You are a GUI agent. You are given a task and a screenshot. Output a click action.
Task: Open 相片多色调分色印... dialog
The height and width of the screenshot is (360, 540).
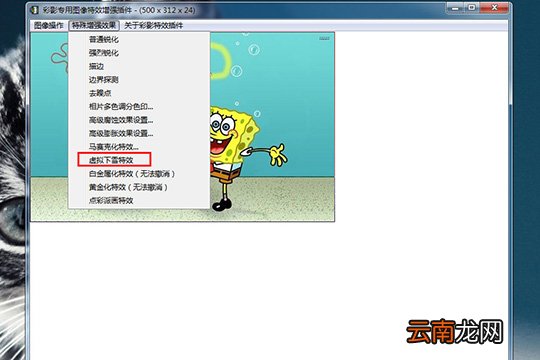pos(139,107)
